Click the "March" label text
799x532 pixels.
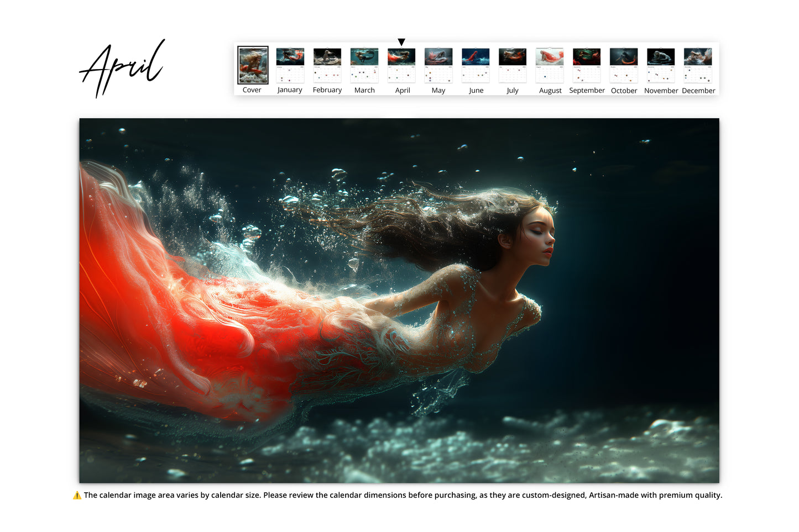364,90
